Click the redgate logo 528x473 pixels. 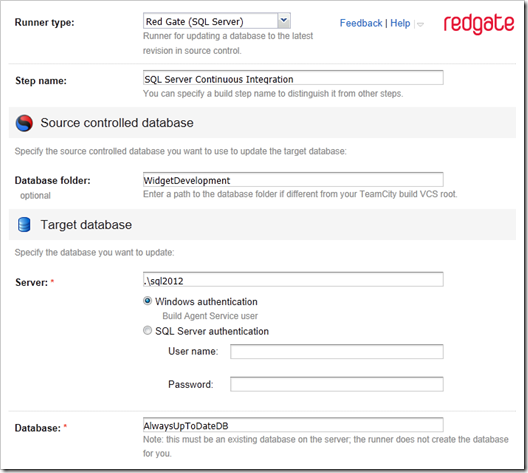(x=478, y=24)
